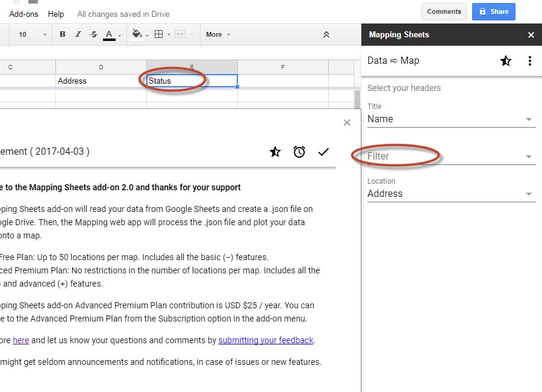The image size is (542, 392).
Task: Collapse the toolbar with double chevron
Action: coord(326,34)
